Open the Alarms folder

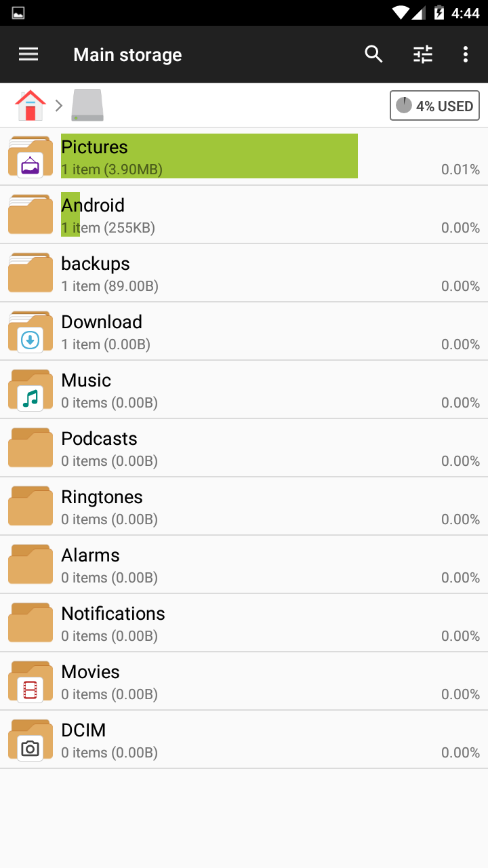click(x=203, y=564)
